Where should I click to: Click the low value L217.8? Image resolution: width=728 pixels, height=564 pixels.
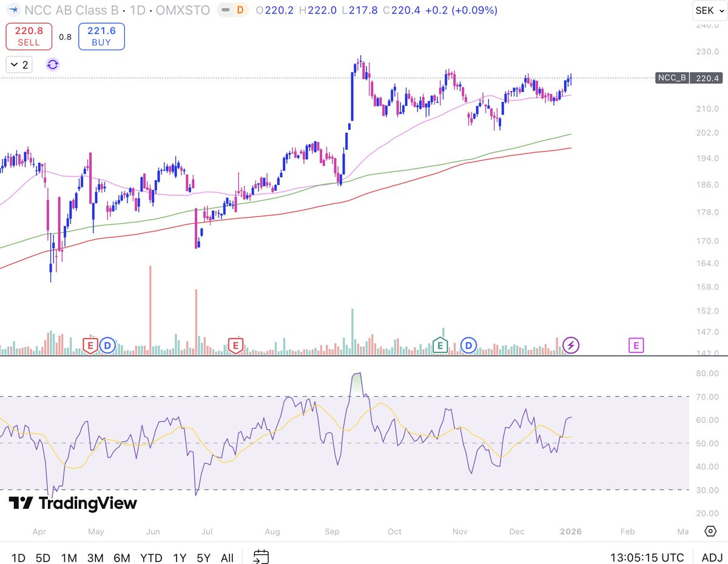click(x=360, y=10)
